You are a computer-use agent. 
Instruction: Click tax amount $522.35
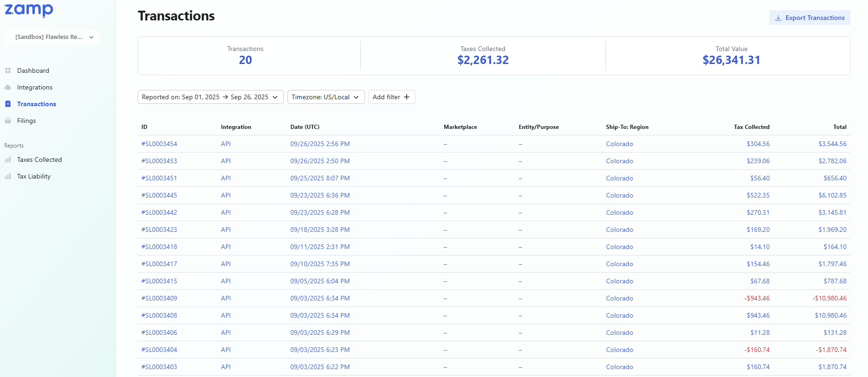758,195
